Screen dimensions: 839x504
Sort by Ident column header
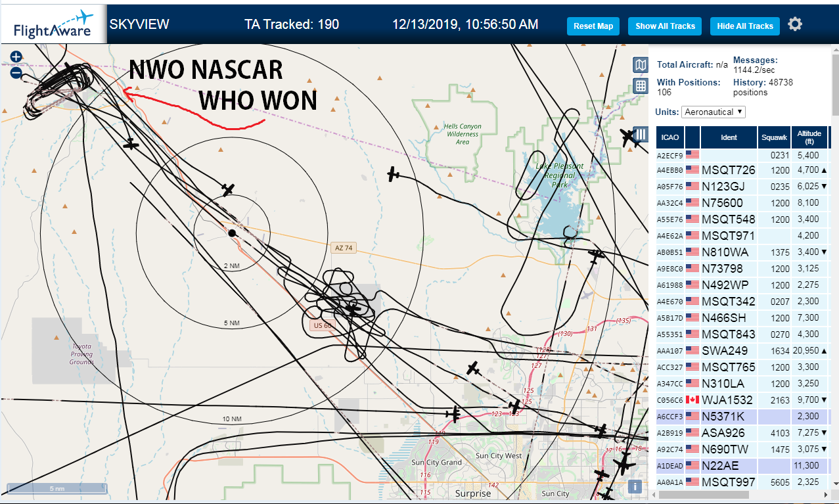pos(729,137)
